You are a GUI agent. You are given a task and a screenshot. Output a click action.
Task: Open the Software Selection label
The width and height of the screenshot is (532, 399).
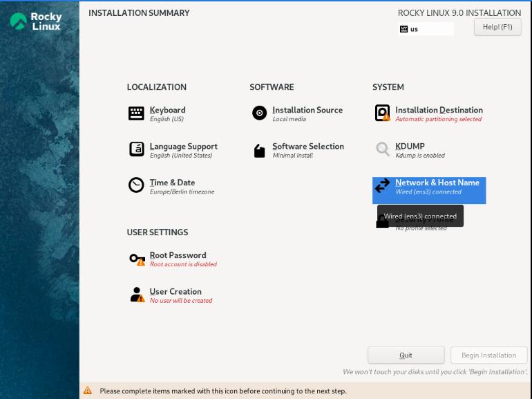tap(308, 147)
